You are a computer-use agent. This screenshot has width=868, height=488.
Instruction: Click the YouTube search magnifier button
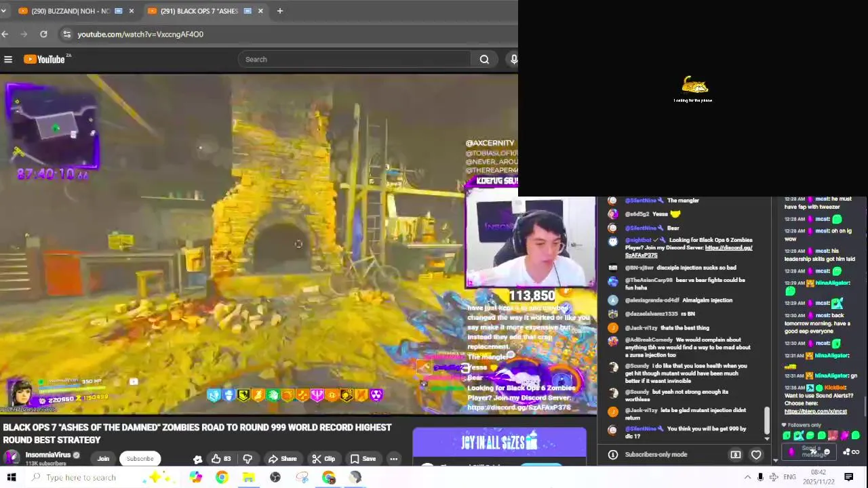(484, 60)
